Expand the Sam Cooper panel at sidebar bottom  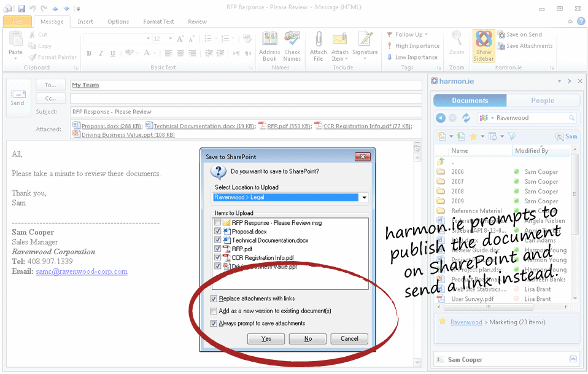click(x=573, y=359)
